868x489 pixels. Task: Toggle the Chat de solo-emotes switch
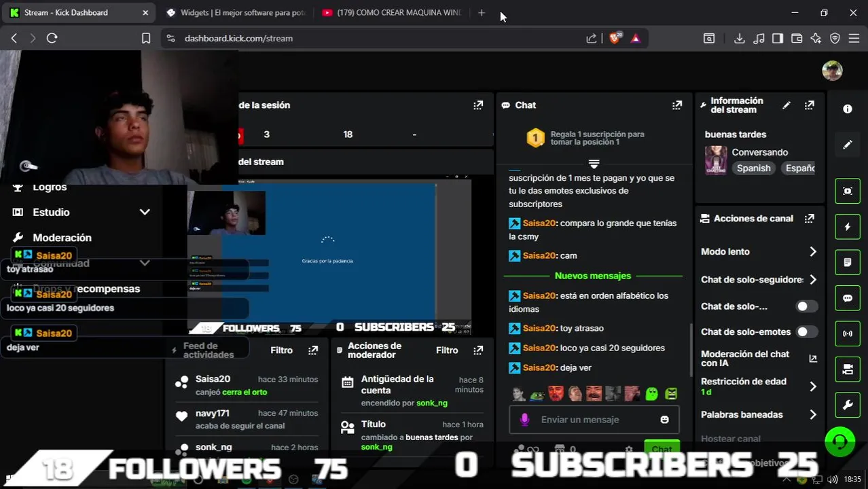pos(806,332)
